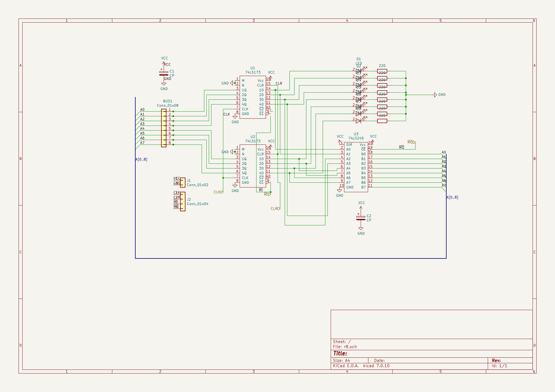Click the 'File: r8.sch' title block text

point(345,347)
